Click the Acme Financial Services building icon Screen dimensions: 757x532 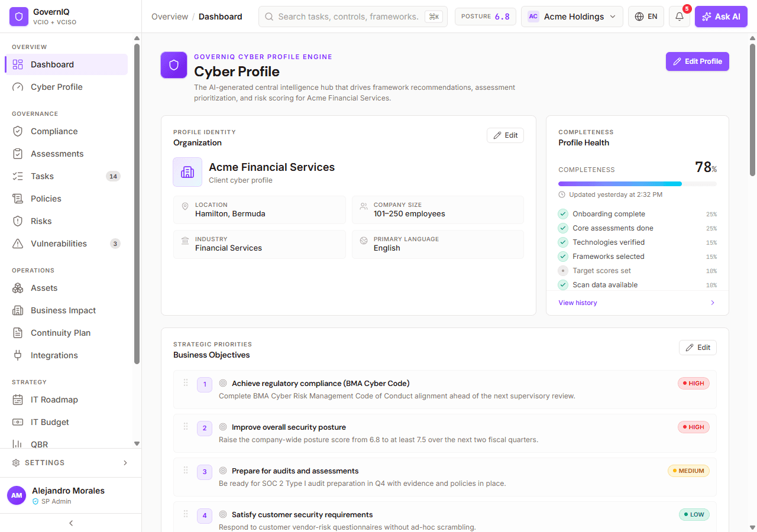point(187,172)
